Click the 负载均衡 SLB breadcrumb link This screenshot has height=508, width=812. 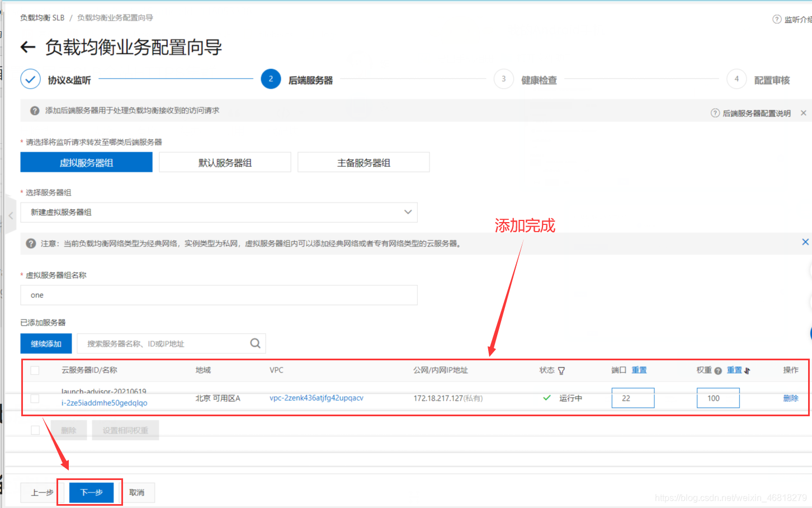point(43,18)
